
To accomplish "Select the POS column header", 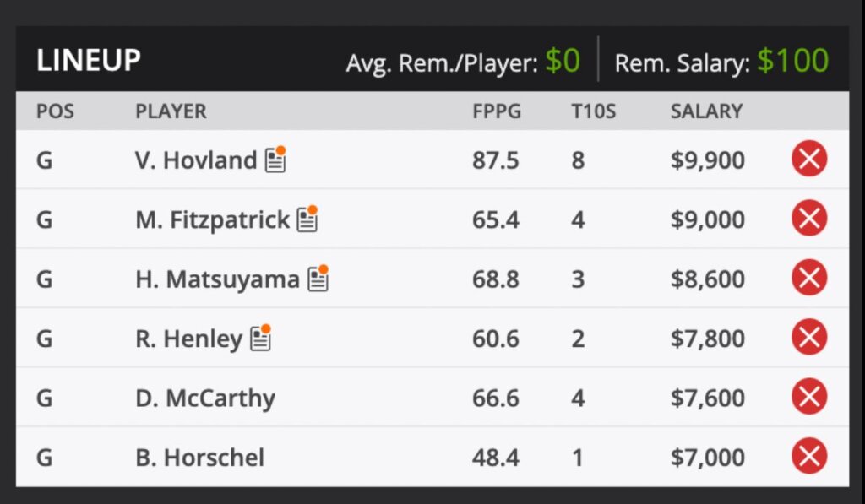I will tap(56, 111).
